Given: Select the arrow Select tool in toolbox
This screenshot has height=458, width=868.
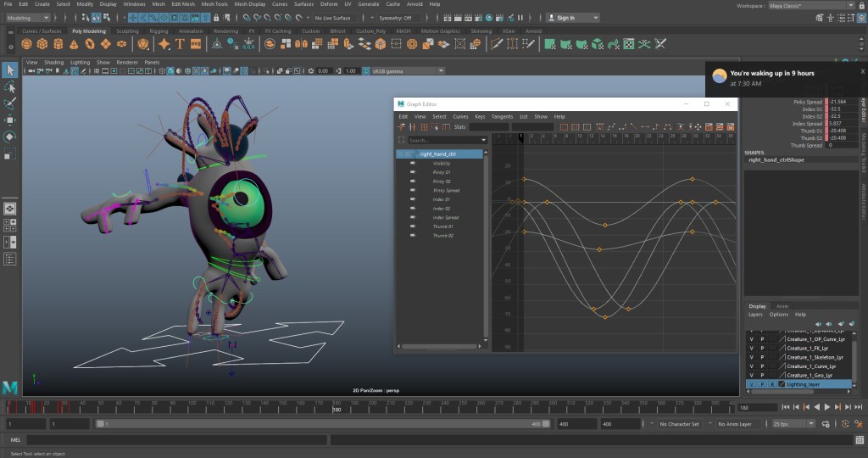Looking at the screenshot, I should (10, 70).
